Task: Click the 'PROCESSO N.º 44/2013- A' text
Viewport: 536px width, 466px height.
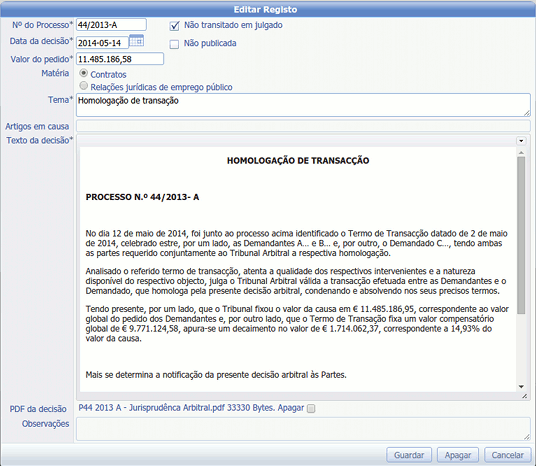Action: (142, 197)
